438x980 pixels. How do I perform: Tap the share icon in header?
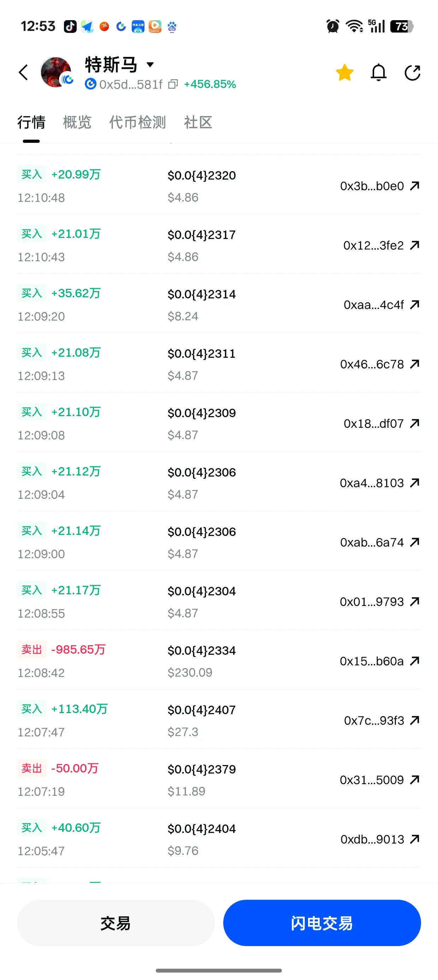click(412, 73)
